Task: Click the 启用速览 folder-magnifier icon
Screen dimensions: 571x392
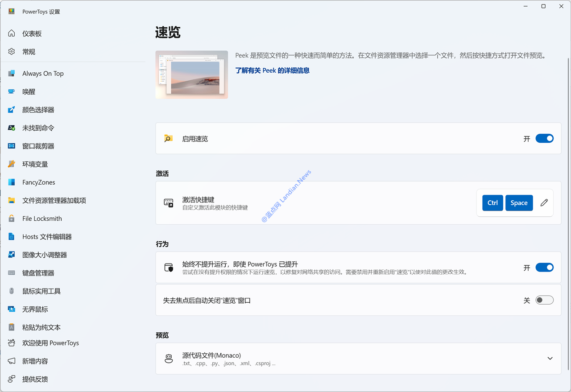Action: click(x=168, y=139)
